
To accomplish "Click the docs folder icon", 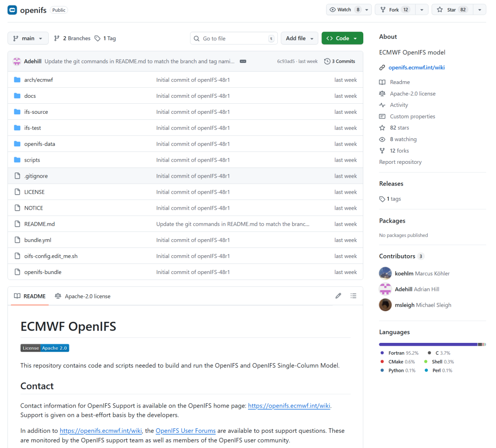I will click(x=17, y=96).
